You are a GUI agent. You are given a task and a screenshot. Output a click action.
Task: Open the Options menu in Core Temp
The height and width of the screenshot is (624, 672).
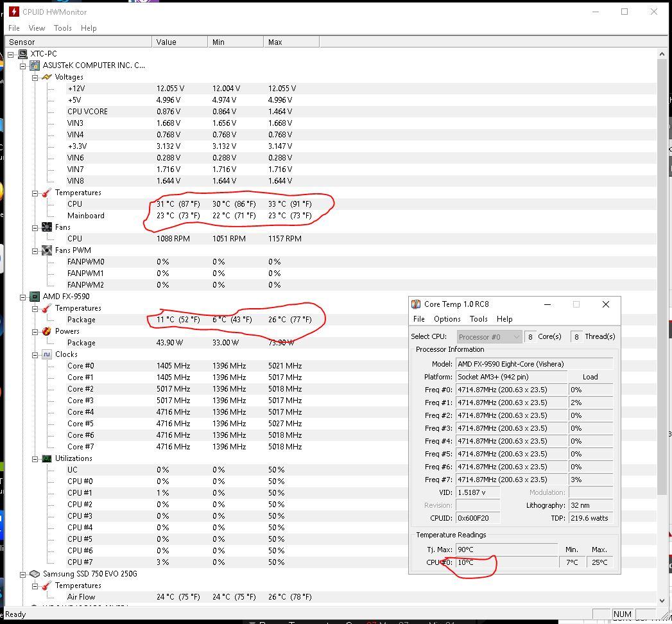[x=447, y=319]
